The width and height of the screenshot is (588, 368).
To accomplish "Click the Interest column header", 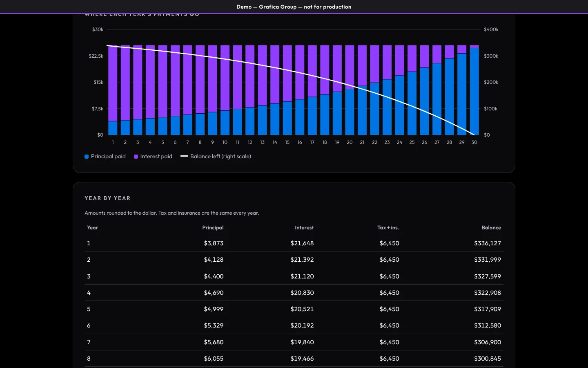I will [304, 228].
